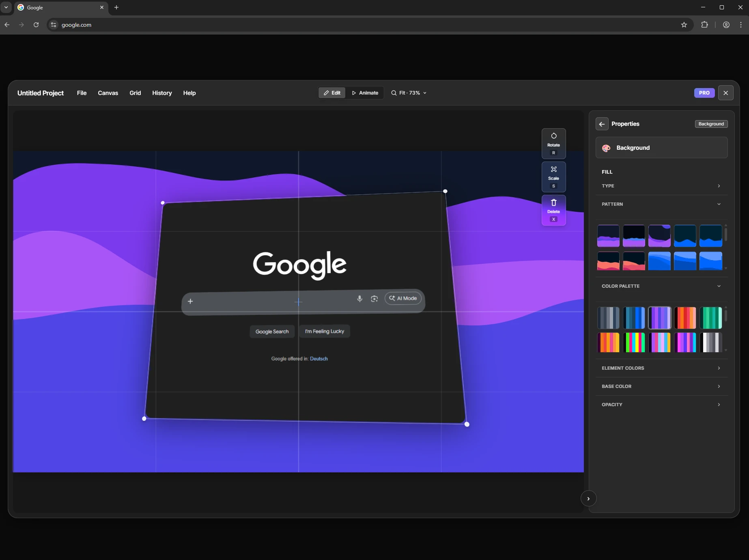The height and width of the screenshot is (560, 749).
Task: Open the Canvas menu
Action: [x=108, y=93]
